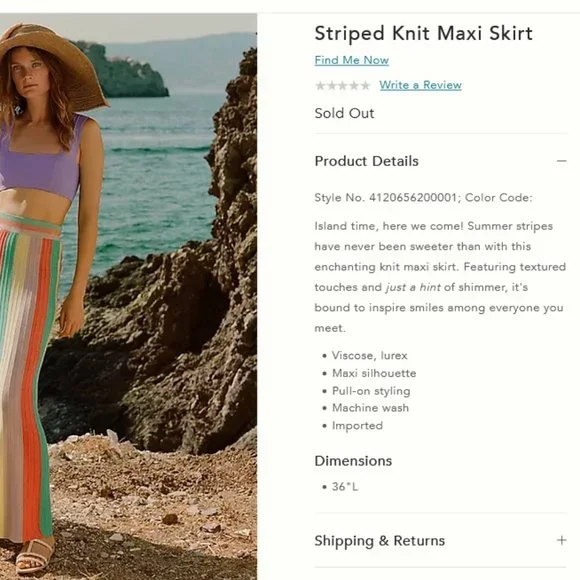
Task: Click the Style No. 4120656200001 text
Action: (385, 198)
